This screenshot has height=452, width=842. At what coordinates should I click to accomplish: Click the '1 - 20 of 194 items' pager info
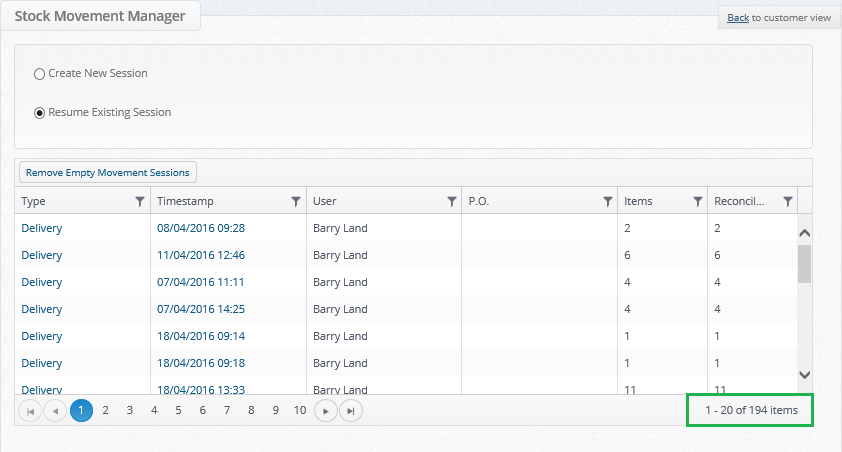point(751,410)
